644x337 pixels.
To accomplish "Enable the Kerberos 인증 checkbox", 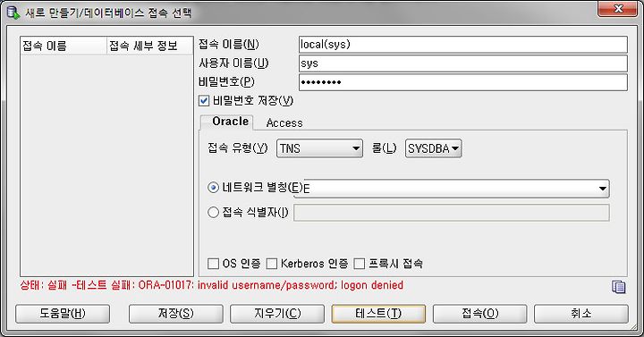I will pyautogui.click(x=272, y=264).
